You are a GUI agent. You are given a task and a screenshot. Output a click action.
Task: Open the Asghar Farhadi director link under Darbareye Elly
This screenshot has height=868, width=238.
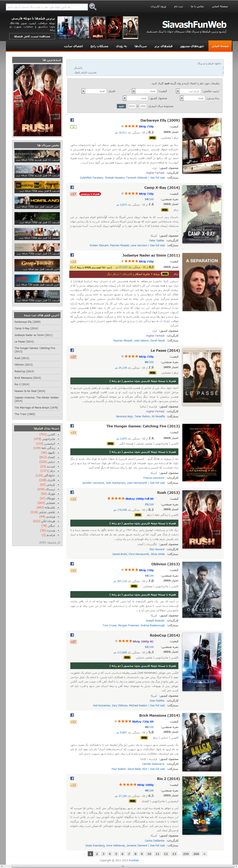tap(155, 173)
